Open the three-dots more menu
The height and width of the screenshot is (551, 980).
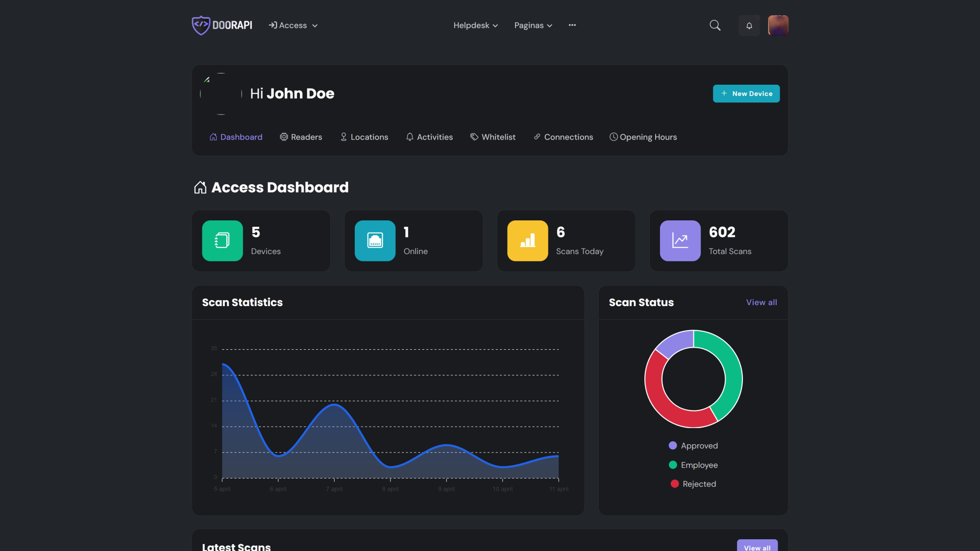click(572, 25)
